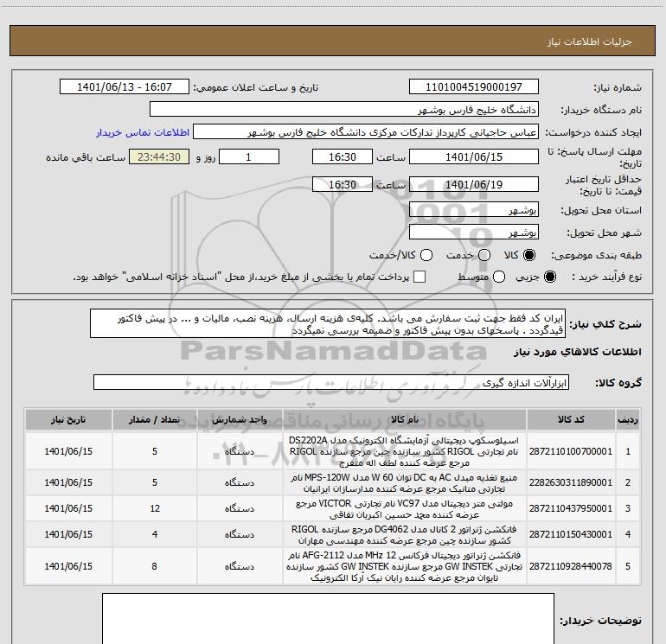
Task: Click quantity 12 in the multimeter row
Action: pyautogui.click(x=155, y=508)
